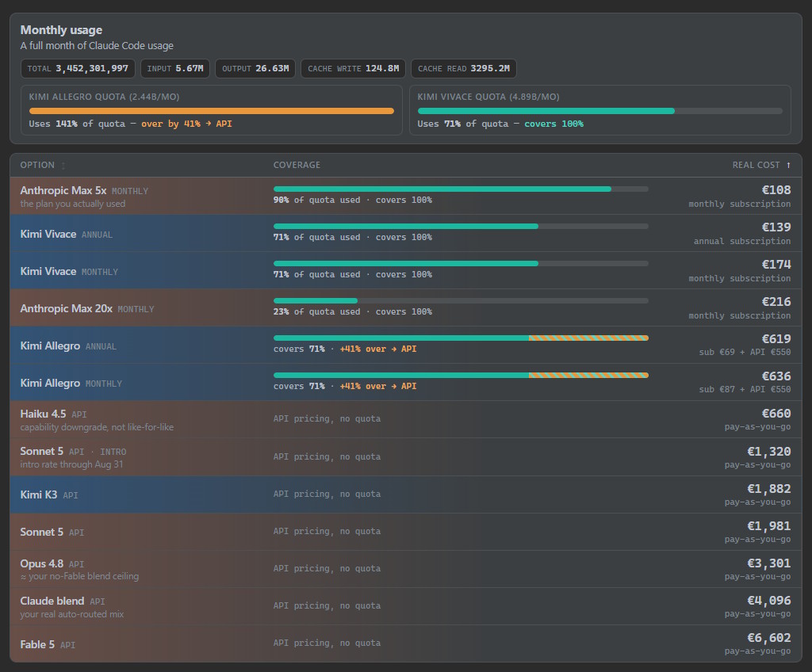Click the Anthropic Max 20x coverage bar
The width and height of the screenshot is (812, 672).
461,301
